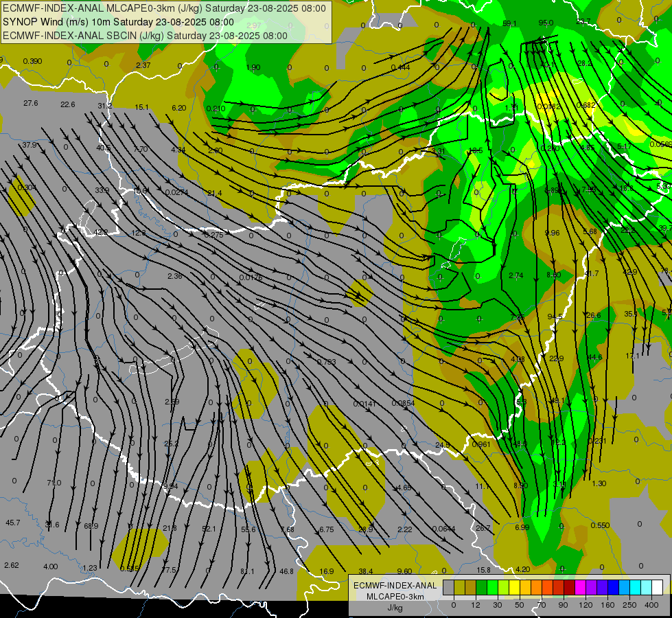Click the legend tick label 50
Screen dimensions: 672x618
[520, 605]
